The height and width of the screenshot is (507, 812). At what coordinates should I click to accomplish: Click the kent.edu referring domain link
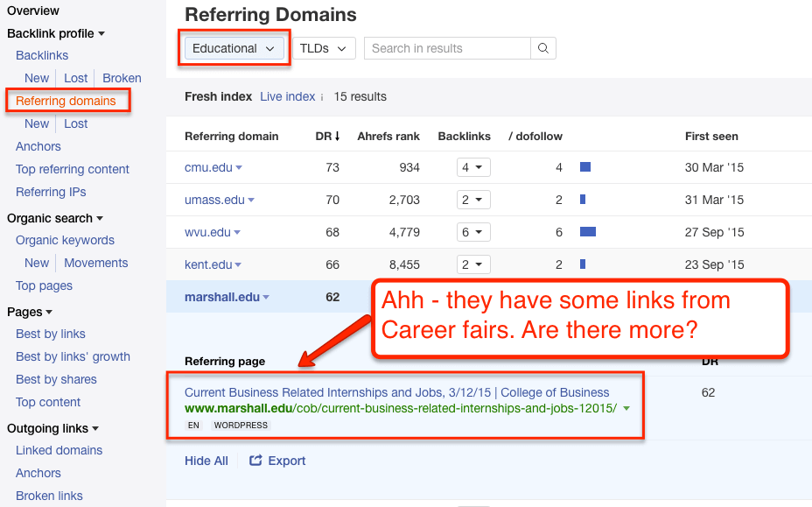pos(207,264)
